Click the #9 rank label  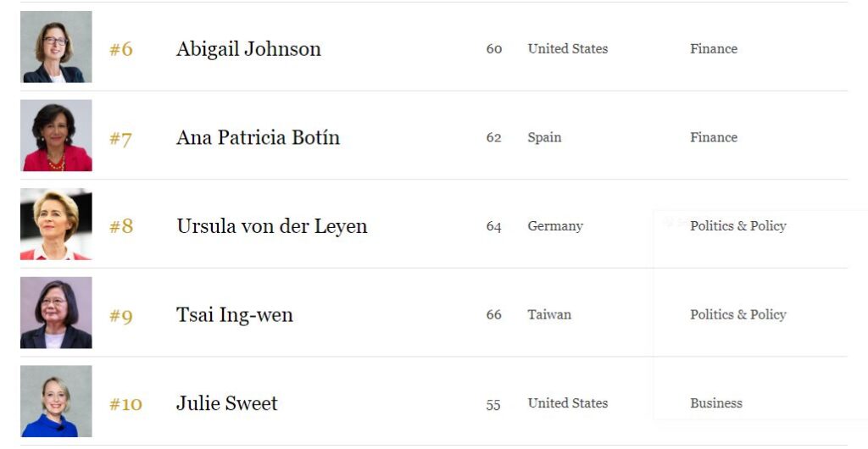click(x=121, y=316)
